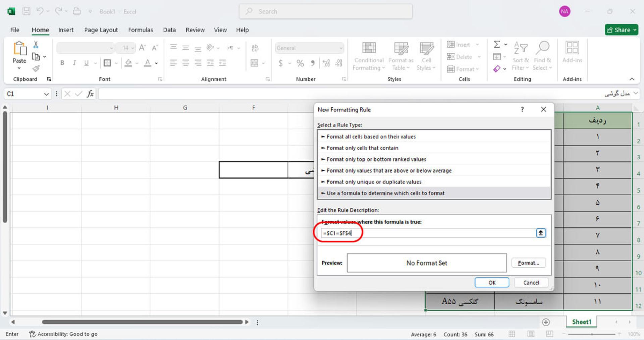This screenshot has width=644, height=340.
Task: Click the zoom slider in status bar
Action: point(592,334)
